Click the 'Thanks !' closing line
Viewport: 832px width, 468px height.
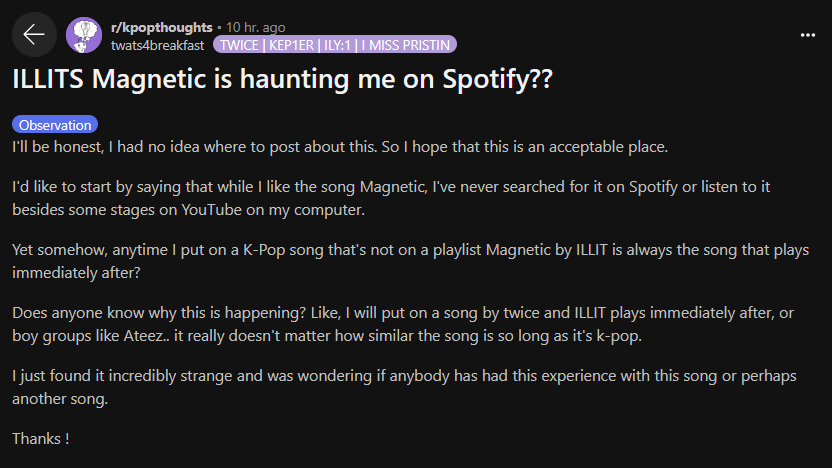click(x=40, y=438)
